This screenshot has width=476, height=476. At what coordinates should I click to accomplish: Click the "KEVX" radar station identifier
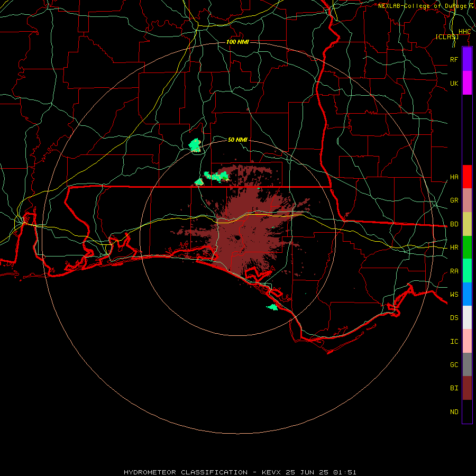click(x=271, y=472)
